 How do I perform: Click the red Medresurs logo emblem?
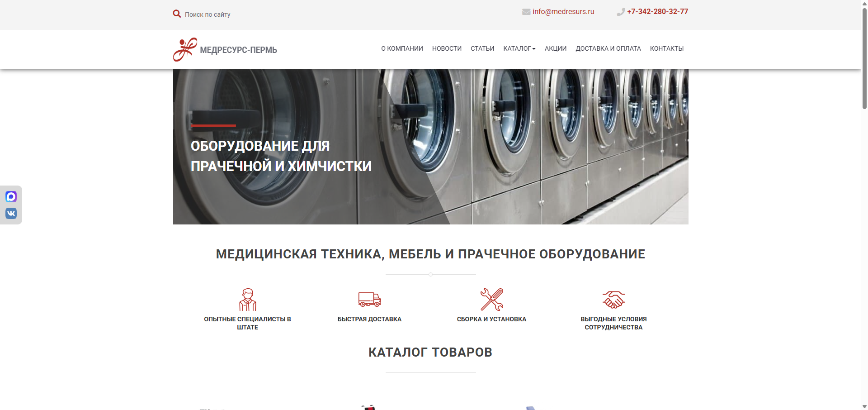point(185,49)
